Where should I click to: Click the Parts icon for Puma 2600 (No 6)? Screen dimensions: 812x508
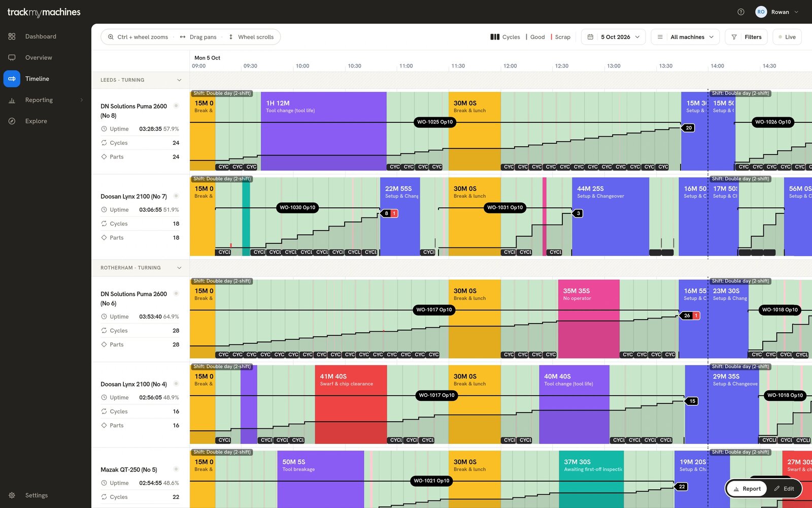click(104, 344)
